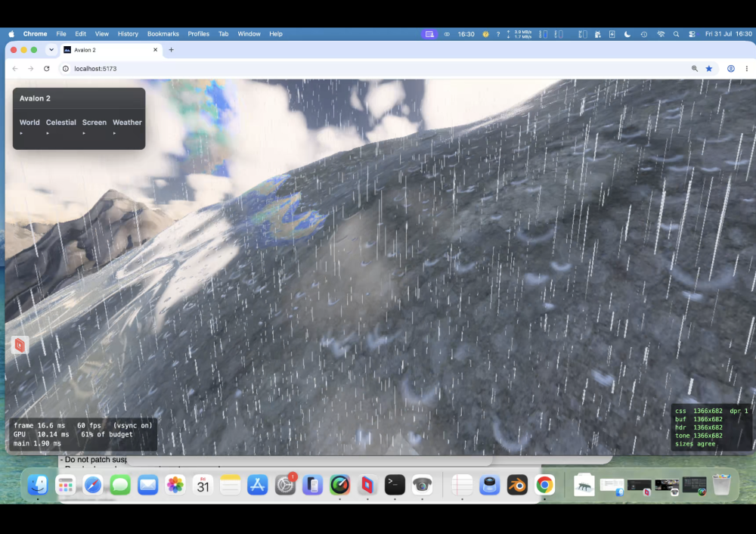Viewport: 756px width, 534px height.
Task: Open Control Center in menu bar
Action: 692,34
